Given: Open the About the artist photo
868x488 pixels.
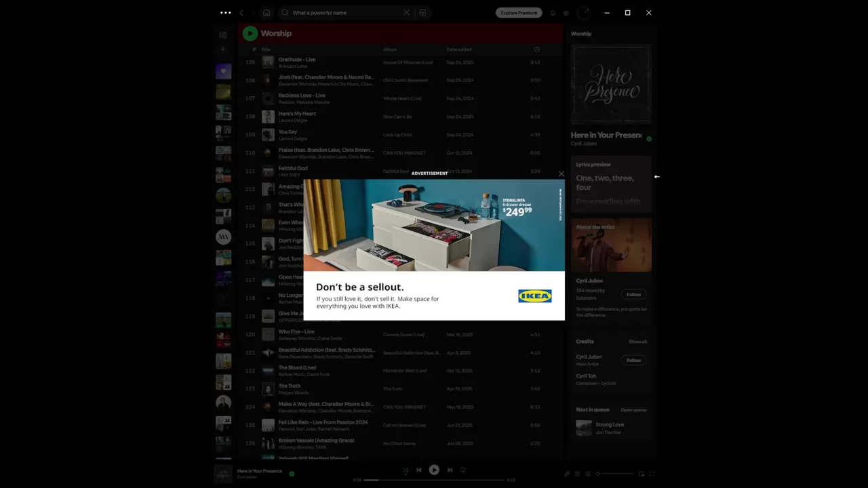Looking at the screenshot, I should (x=611, y=245).
